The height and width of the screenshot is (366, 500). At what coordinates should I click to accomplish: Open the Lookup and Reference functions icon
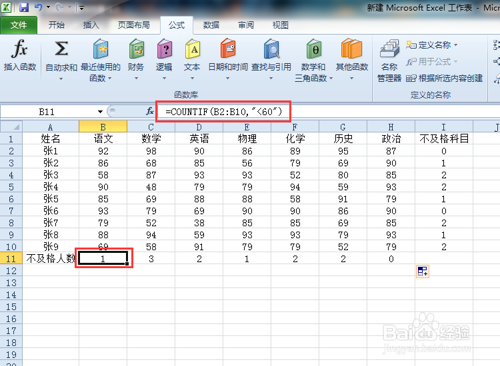[x=271, y=49]
